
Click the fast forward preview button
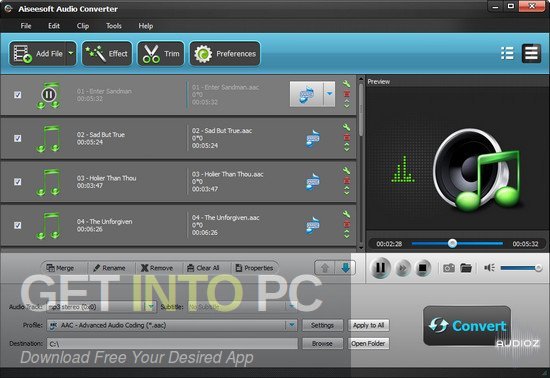point(403,268)
